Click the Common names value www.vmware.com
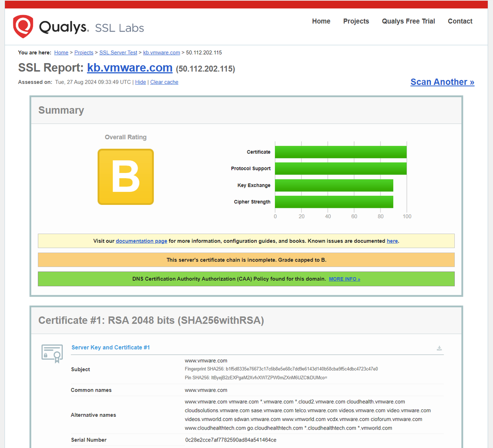The width and height of the screenshot is (493, 448). [x=206, y=390]
